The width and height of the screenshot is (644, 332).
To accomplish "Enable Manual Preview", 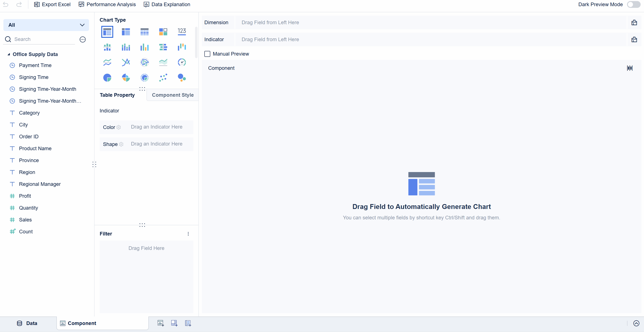I will coord(207,54).
